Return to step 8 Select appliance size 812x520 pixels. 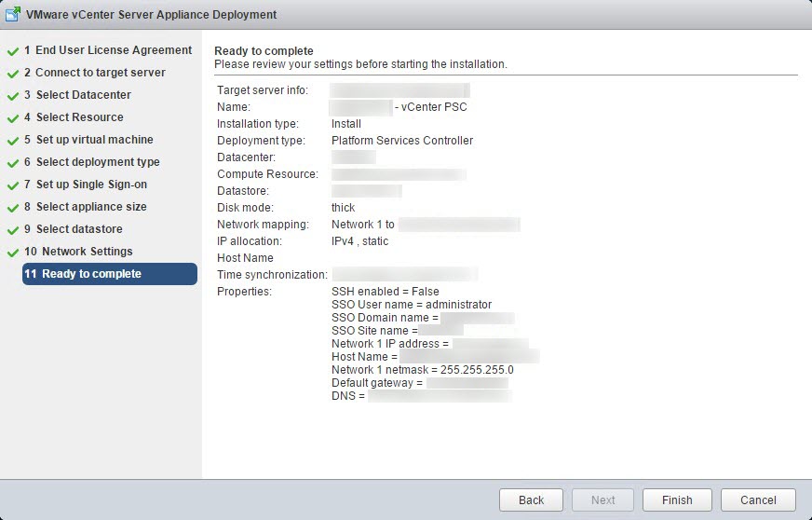tap(86, 206)
